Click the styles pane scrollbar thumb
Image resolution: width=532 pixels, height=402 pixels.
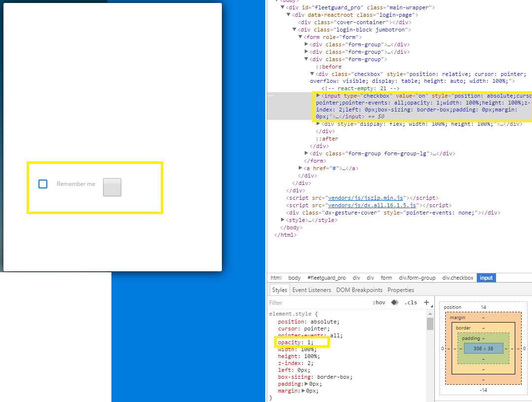430,324
